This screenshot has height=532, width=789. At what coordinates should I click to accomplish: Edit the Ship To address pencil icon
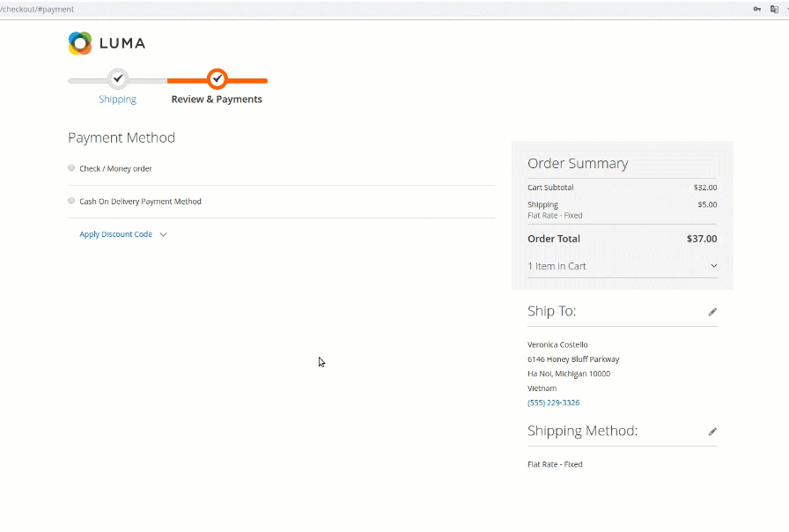(712, 312)
